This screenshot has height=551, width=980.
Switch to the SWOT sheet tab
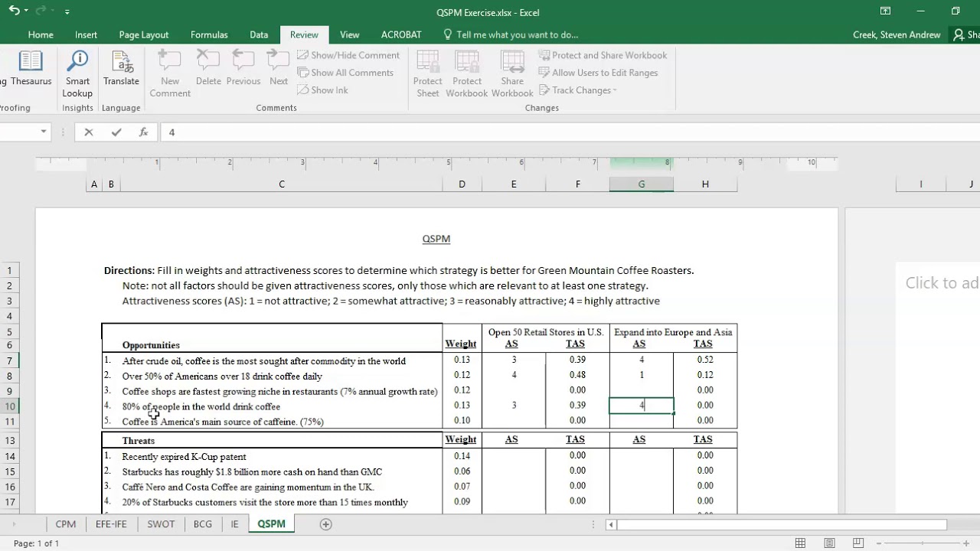pyautogui.click(x=161, y=524)
